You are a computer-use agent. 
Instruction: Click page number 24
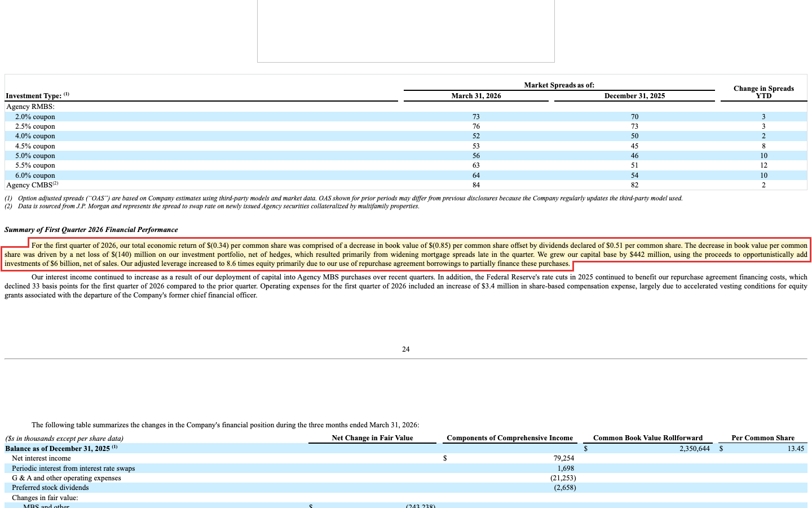pos(406,349)
